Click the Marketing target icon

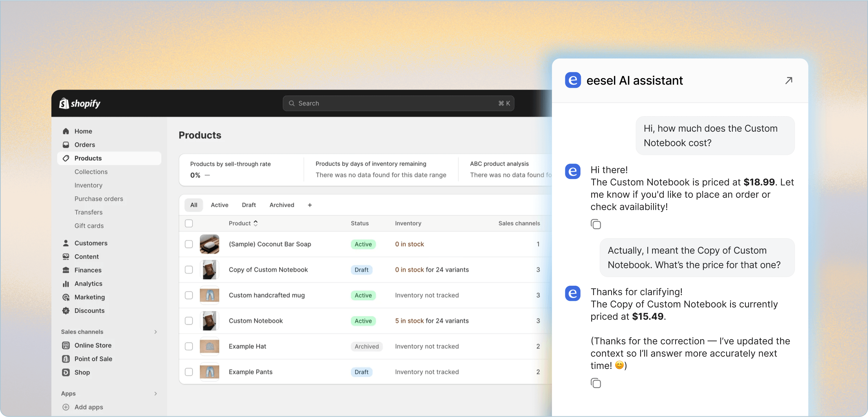(66, 297)
